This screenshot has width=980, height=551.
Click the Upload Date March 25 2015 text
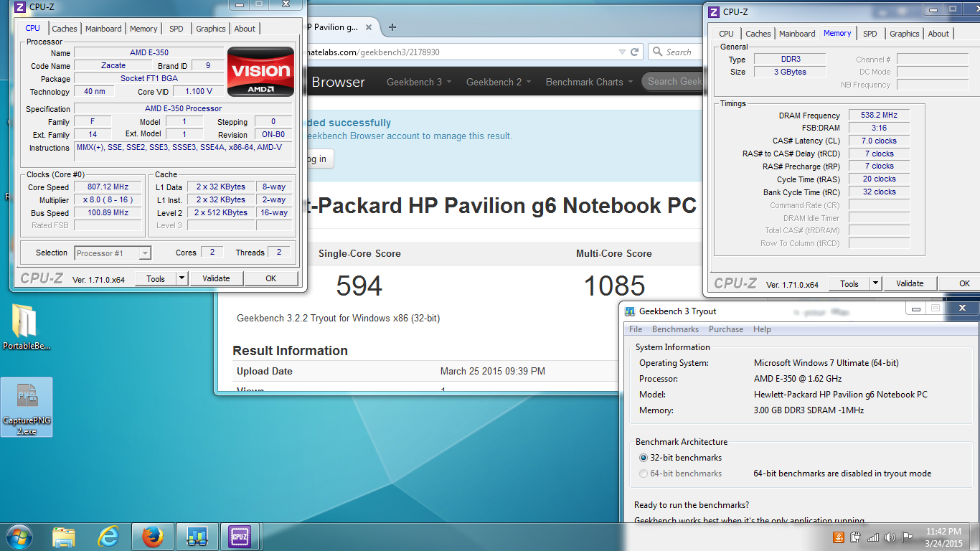(x=493, y=372)
